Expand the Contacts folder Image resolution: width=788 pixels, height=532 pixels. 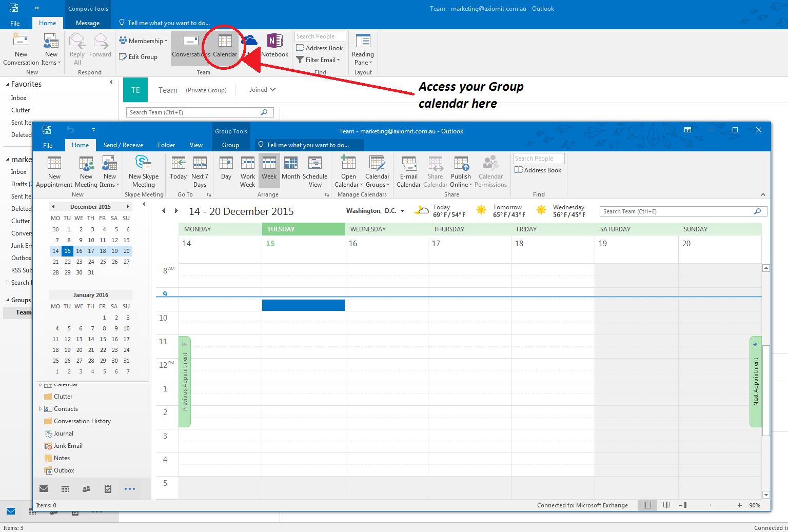pyautogui.click(x=41, y=409)
